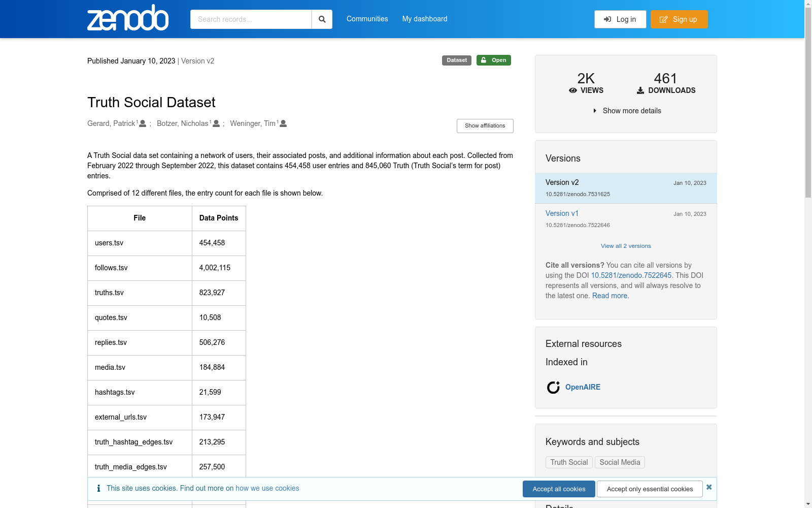Close the cookie banner
This screenshot has width=812, height=508.
pos(709,487)
